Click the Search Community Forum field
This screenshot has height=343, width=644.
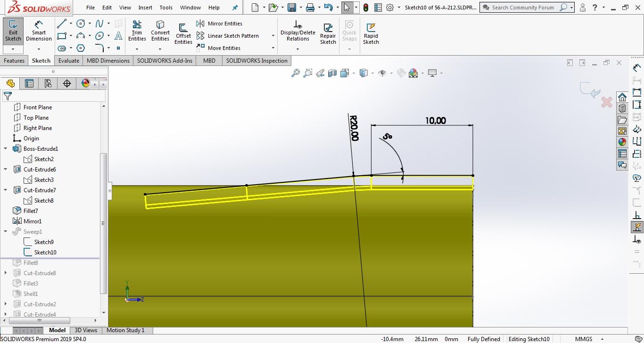click(523, 8)
